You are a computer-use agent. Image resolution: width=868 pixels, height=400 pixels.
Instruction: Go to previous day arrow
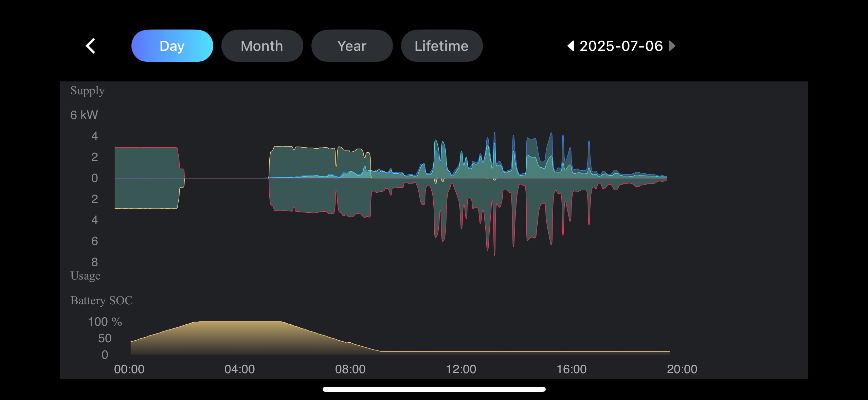coord(571,46)
